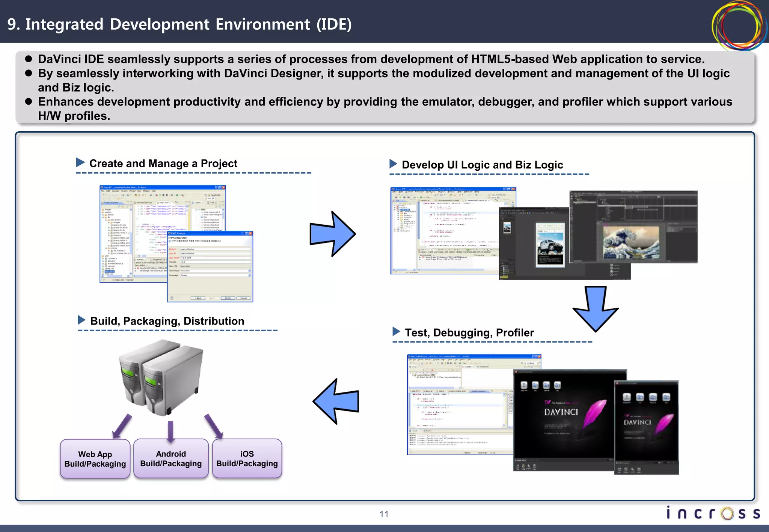Click the Version field showing 1.0.0
The image size is (769, 532).
(215, 262)
